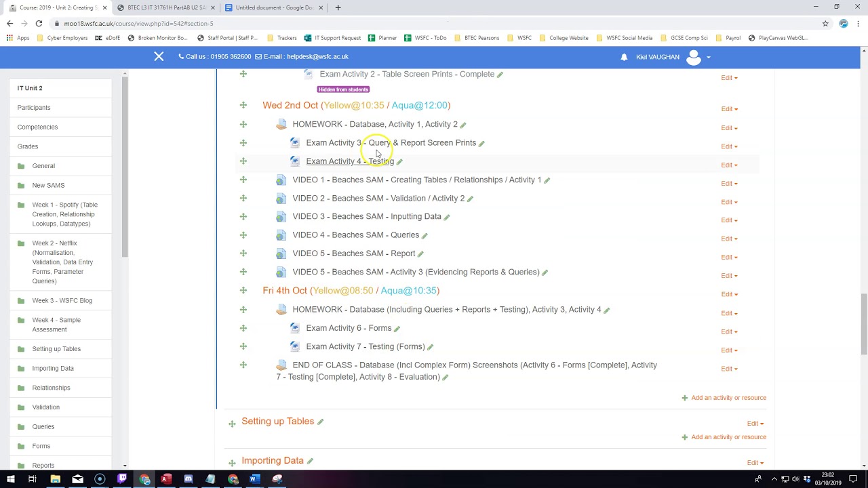This screenshot has height=488, width=868.
Task: Click the move handle beside Exam Activity 6
Action: [x=243, y=327]
